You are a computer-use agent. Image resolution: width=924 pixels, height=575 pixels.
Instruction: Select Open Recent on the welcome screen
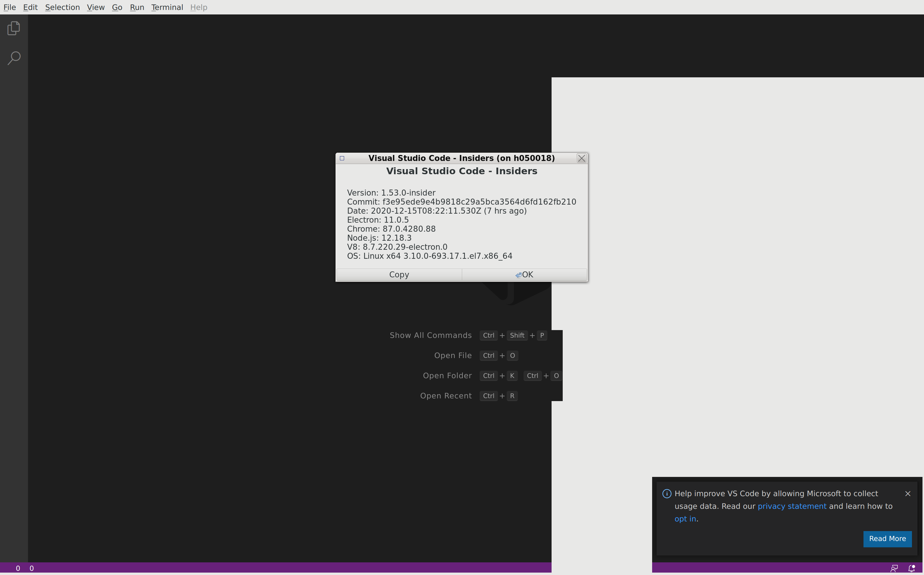click(446, 395)
